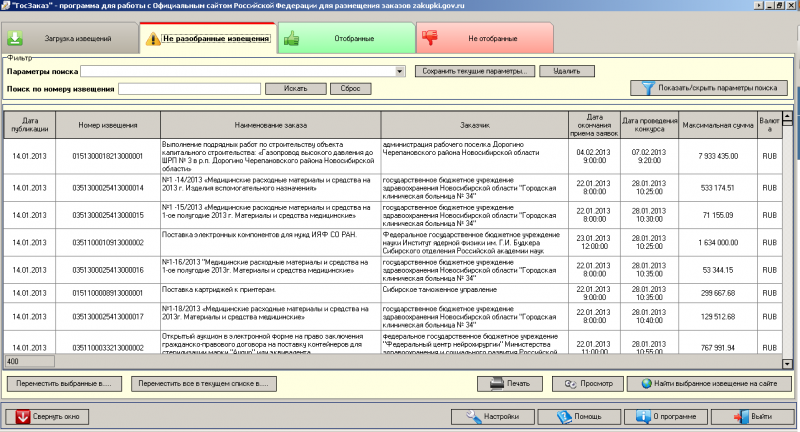Screen dimensions: 800x432
Task: Click the yellow warning triangle icon
Action: 153,39
